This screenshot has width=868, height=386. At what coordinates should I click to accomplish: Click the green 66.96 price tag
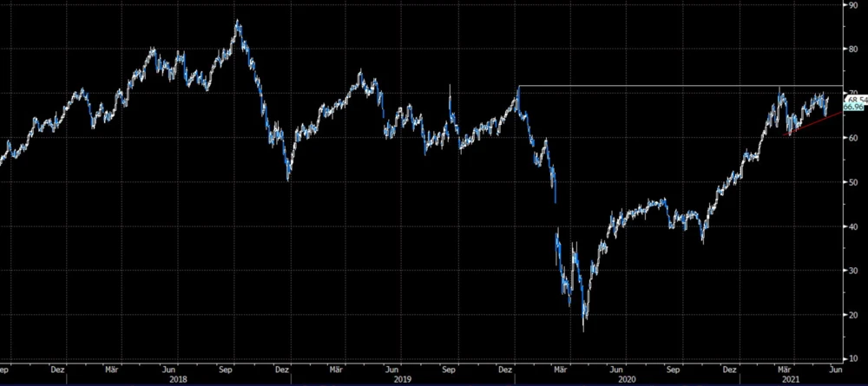click(854, 107)
